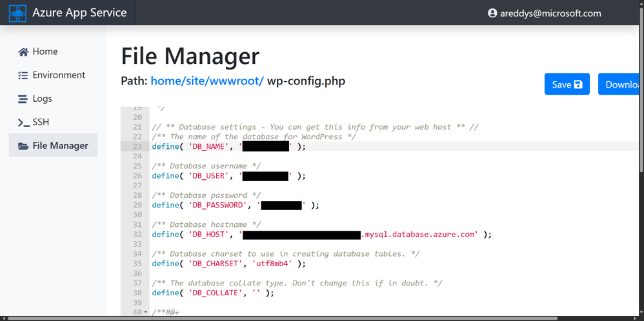The image size is (644, 321).
Task: Click the SSH terminal prompt icon
Action: click(23, 122)
